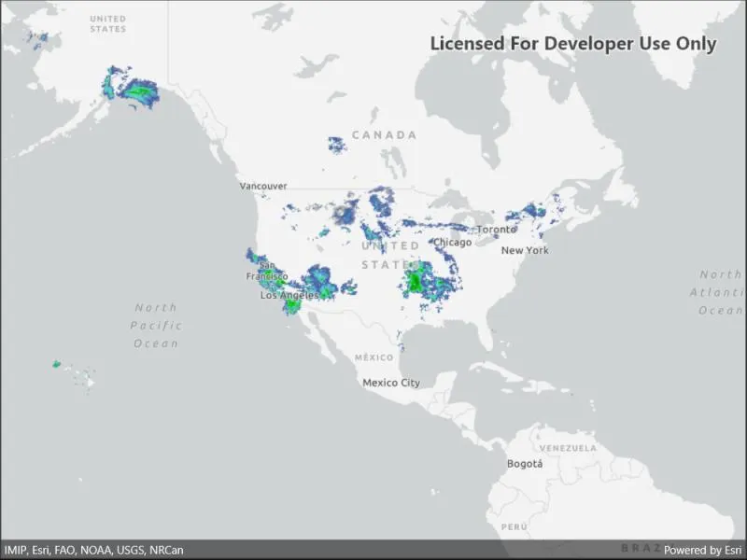
Task: Click the Powered by Esri link
Action: click(x=703, y=550)
